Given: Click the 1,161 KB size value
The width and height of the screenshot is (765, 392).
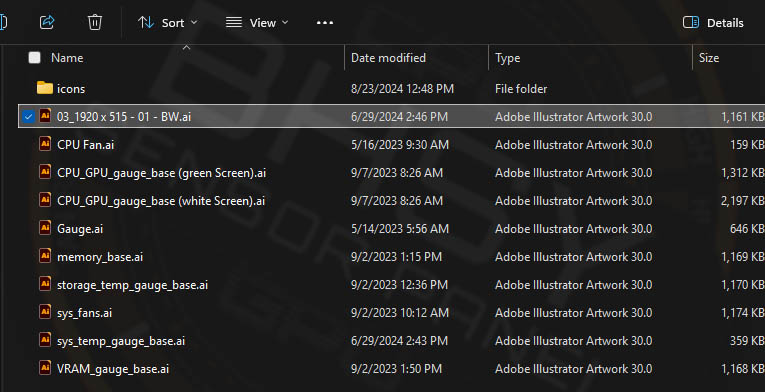Looking at the screenshot, I should tap(743, 117).
